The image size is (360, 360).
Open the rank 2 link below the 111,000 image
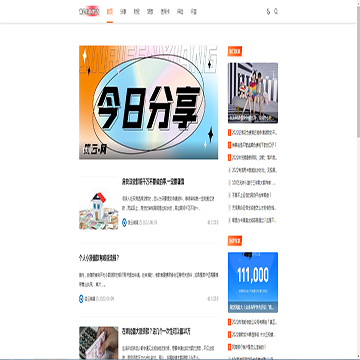coord(253,334)
